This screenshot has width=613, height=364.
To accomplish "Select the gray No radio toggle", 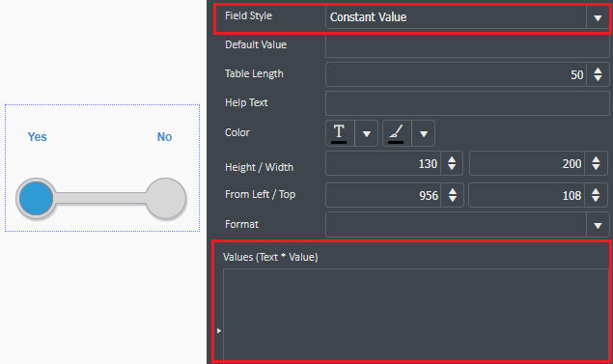I will [166, 198].
